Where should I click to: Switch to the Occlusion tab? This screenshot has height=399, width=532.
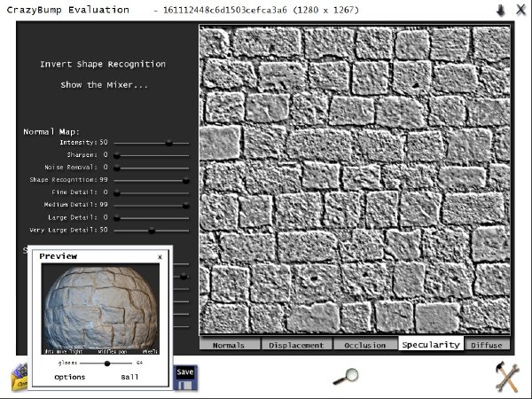(x=365, y=345)
